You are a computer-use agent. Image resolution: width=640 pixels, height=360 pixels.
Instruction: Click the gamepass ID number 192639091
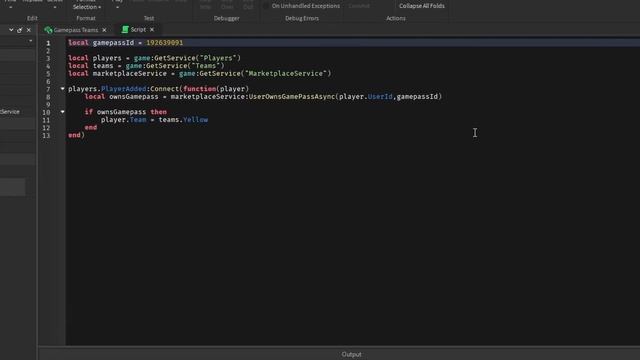tap(164, 42)
